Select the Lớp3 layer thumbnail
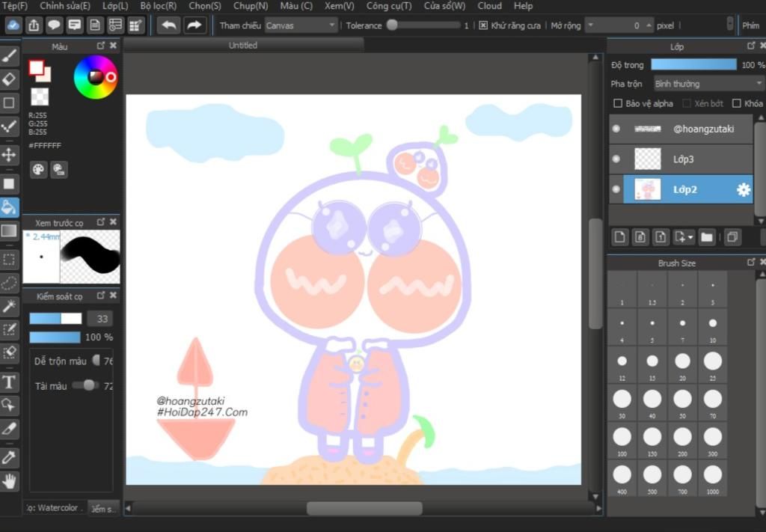This screenshot has width=766, height=532. [647, 159]
